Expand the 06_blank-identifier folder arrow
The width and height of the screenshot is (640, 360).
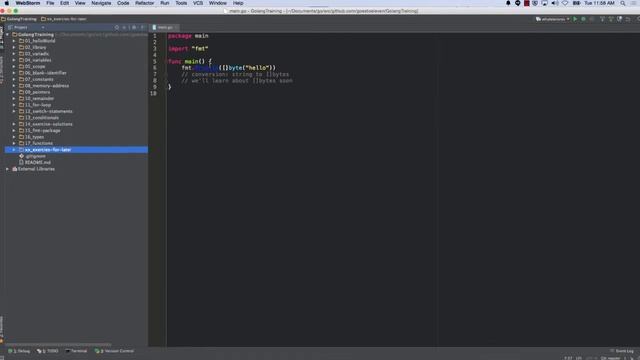pos(14,73)
